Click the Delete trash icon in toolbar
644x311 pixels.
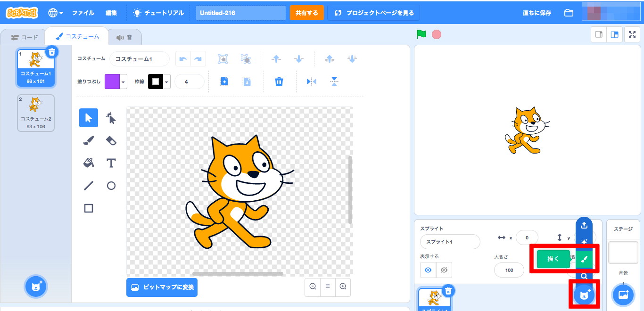coord(279,82)
